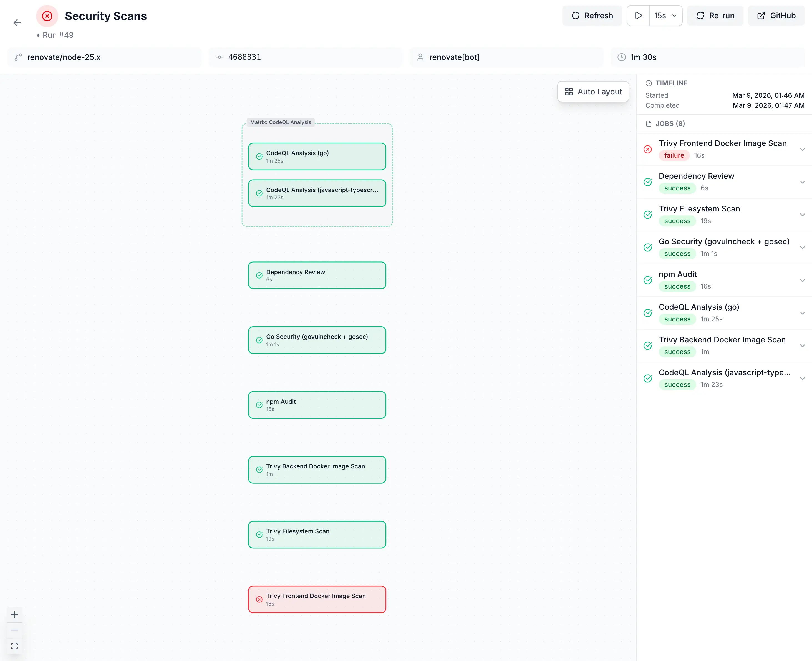Click the Run #49 text

click(x=58, y=35)
